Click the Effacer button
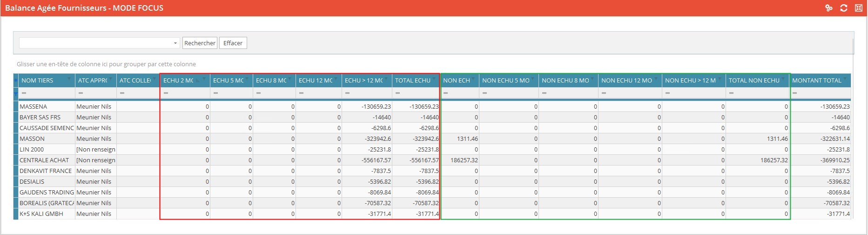868x235 pixels. point(233,43)
